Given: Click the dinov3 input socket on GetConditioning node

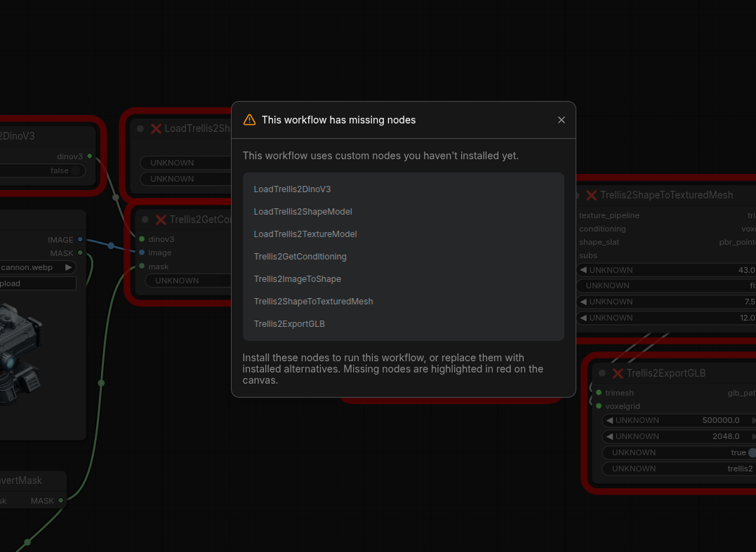Looking at the screenshot, I should pos(142,239).
